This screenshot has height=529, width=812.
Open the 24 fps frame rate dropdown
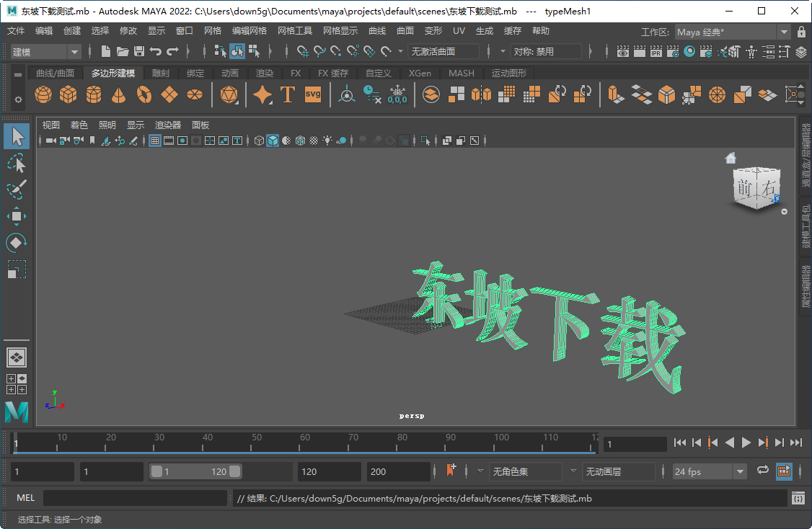[x=709, y=471]
